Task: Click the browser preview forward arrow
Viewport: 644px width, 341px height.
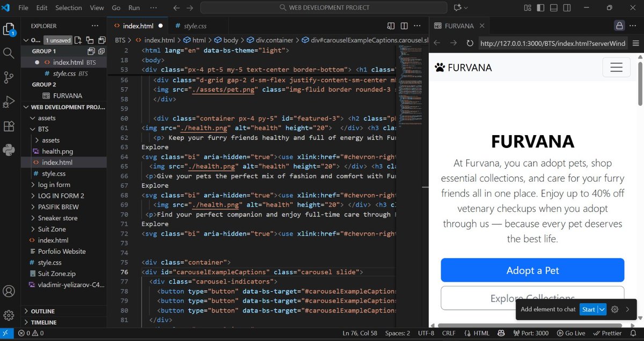Action: pyautogui.click(x=453, y=43)
